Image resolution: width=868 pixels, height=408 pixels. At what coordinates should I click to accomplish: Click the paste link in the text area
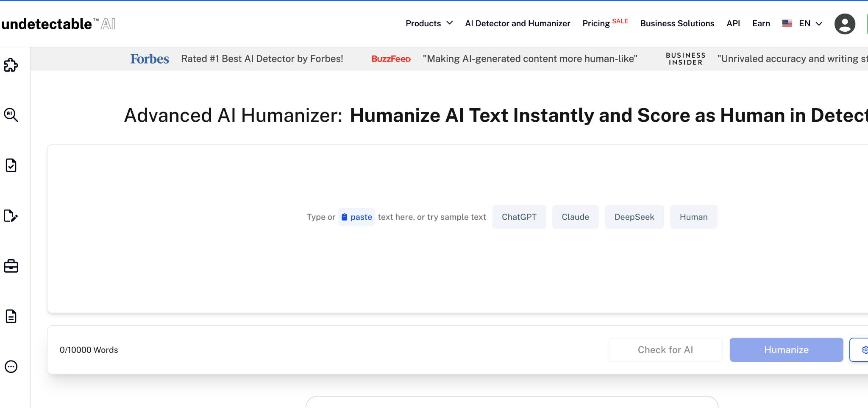pos(356,217)
